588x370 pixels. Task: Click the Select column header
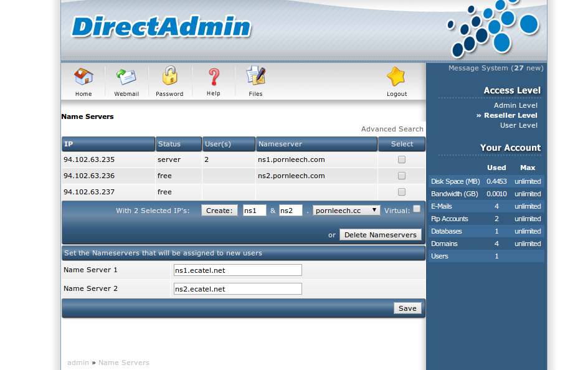(x=402, y=144)
